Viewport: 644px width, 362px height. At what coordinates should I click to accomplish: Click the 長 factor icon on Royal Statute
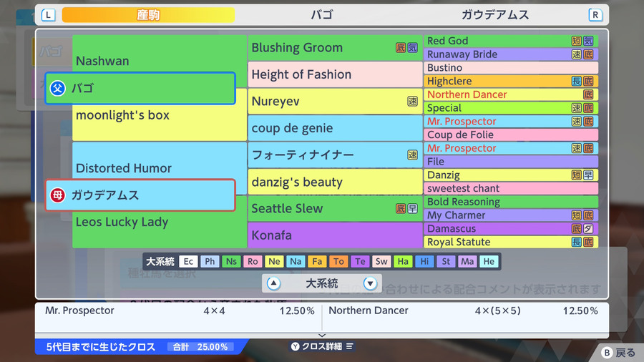[x=577, y=242]
